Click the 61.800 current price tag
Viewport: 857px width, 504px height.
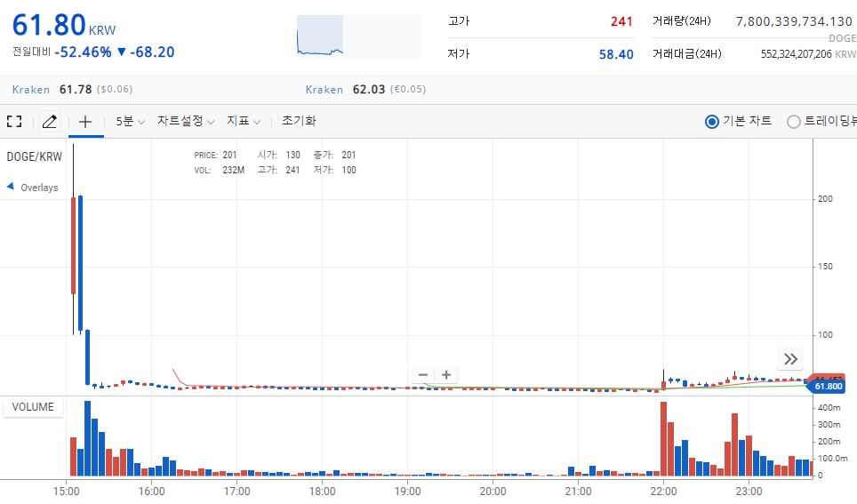point(828,387)
